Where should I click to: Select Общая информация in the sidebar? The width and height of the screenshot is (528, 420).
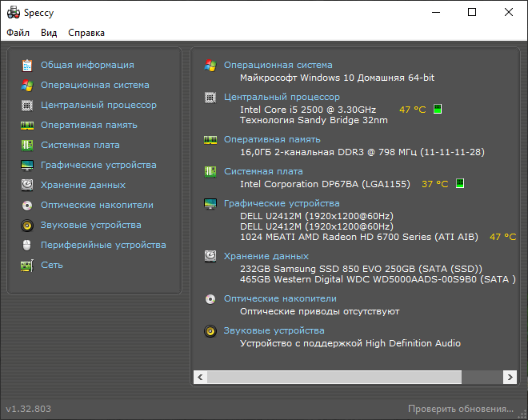[87, 65]
